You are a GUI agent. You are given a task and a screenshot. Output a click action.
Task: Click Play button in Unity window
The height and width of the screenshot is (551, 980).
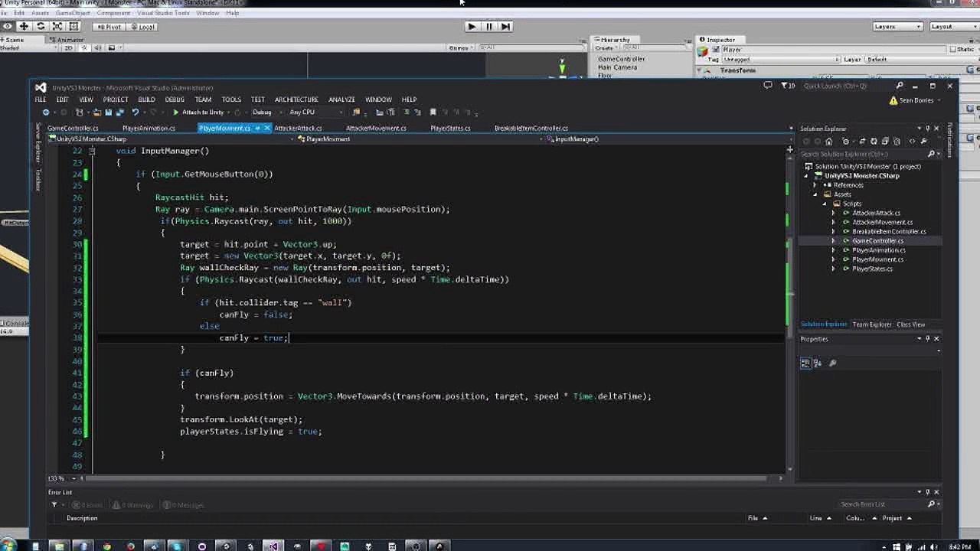point(472,26)
